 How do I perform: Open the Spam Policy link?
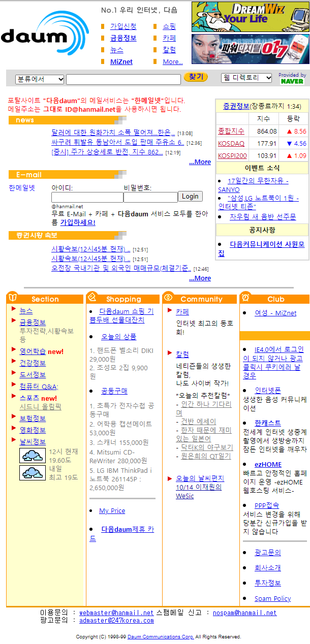273,599
